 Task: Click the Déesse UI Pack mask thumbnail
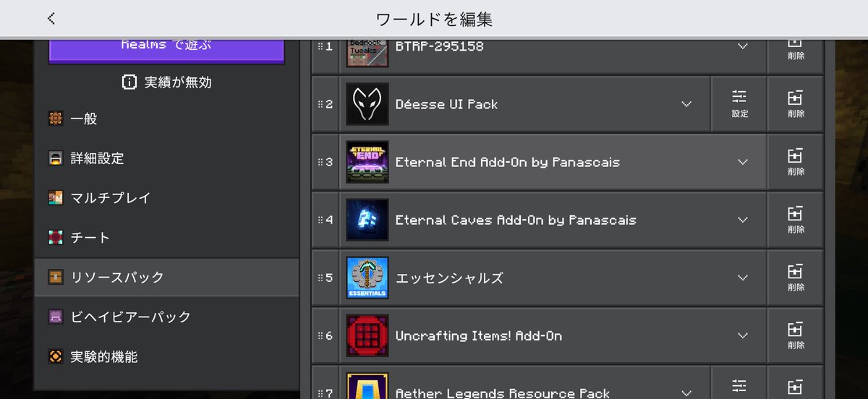[367, 104]
